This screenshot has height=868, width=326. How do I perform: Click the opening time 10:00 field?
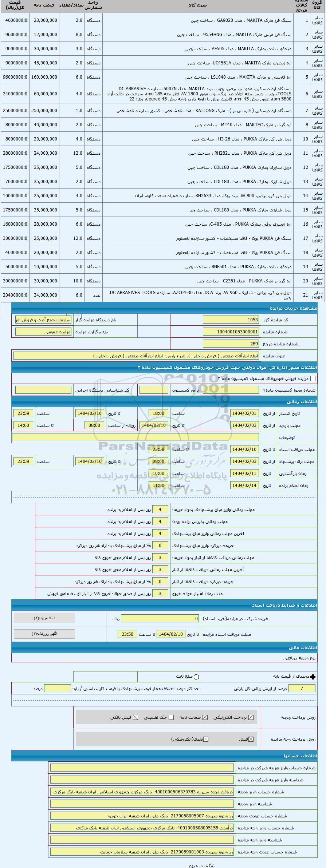point(158,473)
